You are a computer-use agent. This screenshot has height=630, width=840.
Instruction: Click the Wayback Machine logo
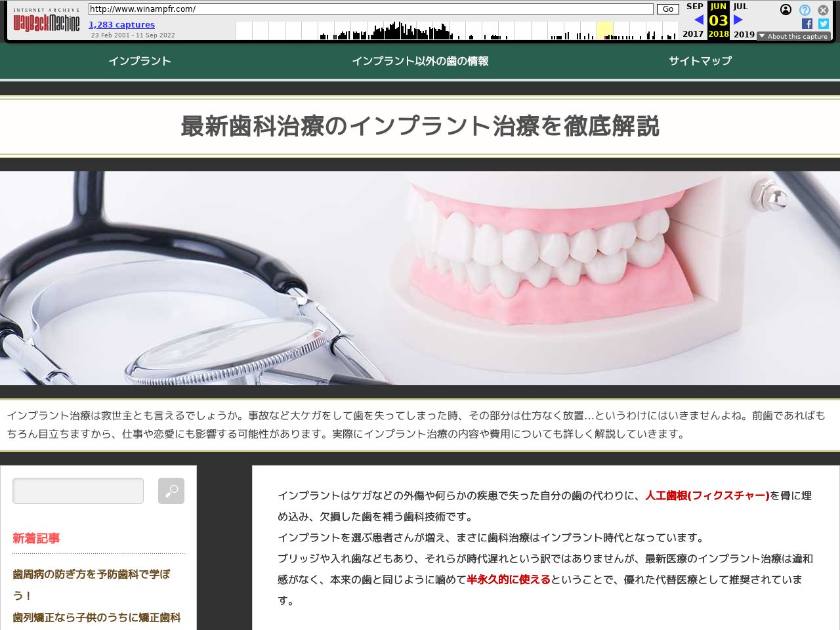[x=47, y=22]
